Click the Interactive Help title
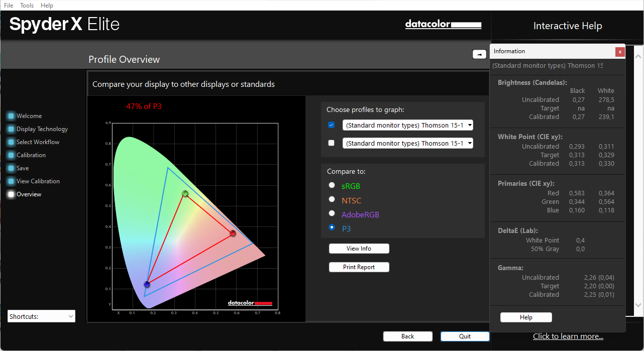 pyautogui.click(x=568, y=26)
